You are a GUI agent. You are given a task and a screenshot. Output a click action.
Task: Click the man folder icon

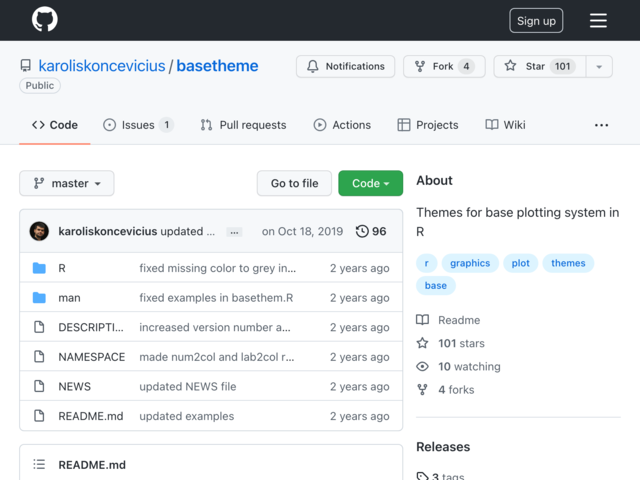point(39,298)
